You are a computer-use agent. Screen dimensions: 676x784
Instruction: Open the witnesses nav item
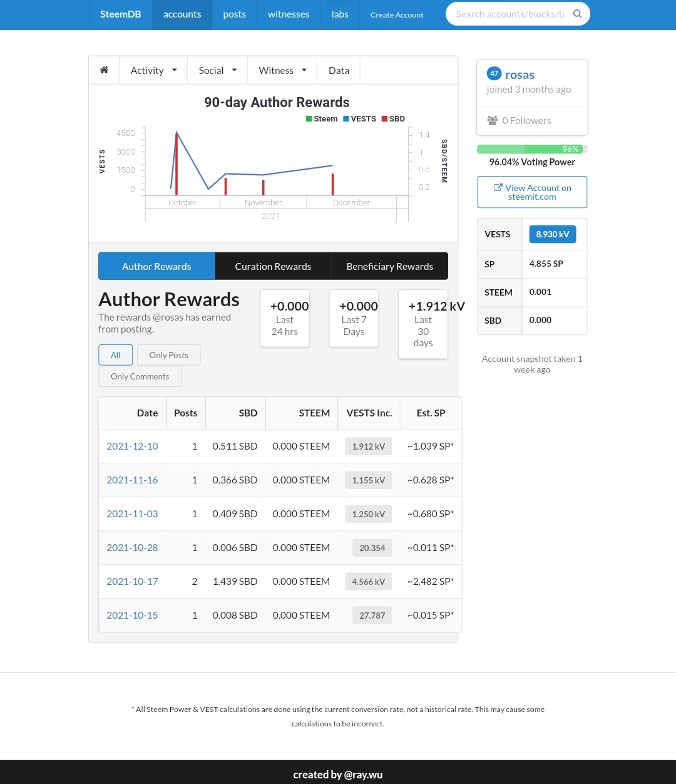coord(289,14)
